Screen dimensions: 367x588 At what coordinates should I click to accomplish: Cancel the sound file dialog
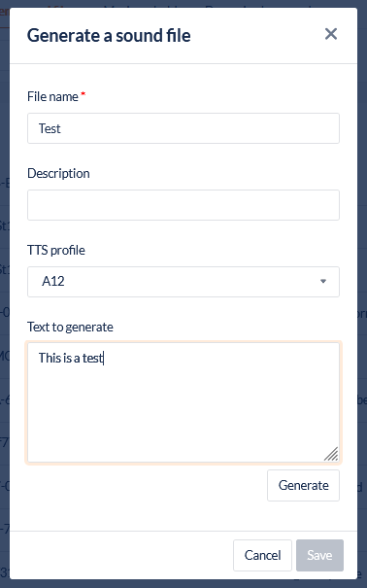pos(262,555)
